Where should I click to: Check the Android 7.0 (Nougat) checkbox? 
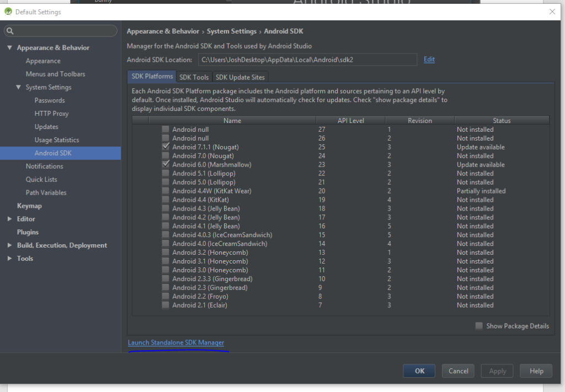(x=166, y=155)
